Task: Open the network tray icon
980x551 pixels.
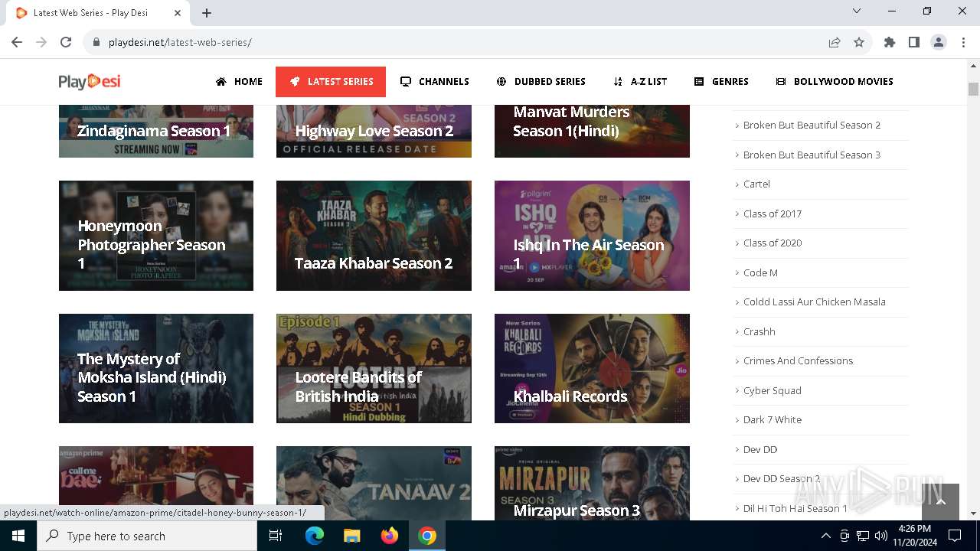Action: 863,536
